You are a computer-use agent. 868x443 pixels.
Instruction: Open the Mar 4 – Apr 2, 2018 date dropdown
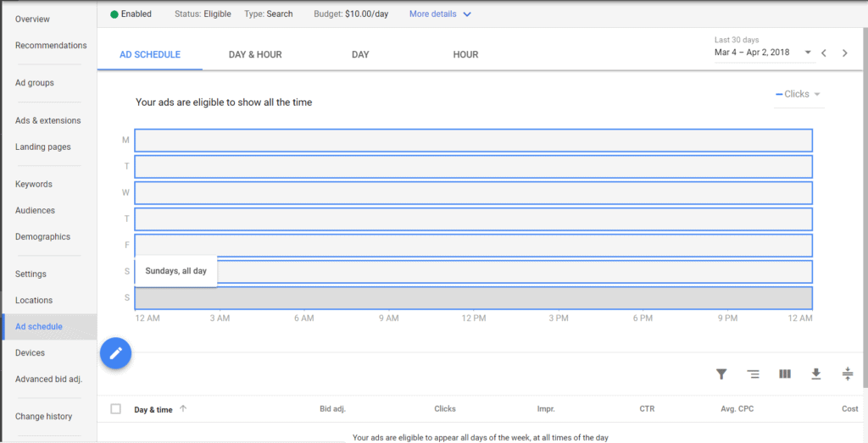point(764,53)
